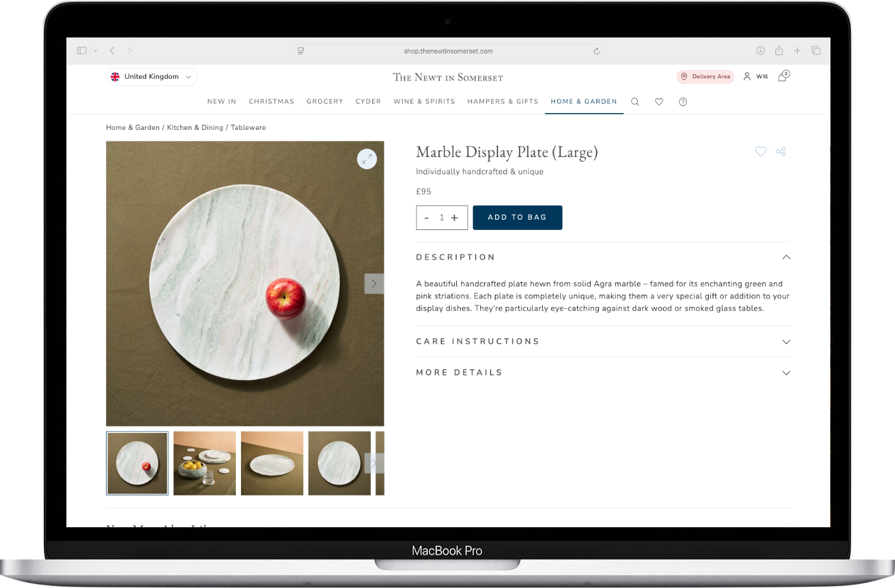Open the Hampers & Gifts menu
Image resolution: width=895 pixels, height=588 pixels.
coord(503,101)
